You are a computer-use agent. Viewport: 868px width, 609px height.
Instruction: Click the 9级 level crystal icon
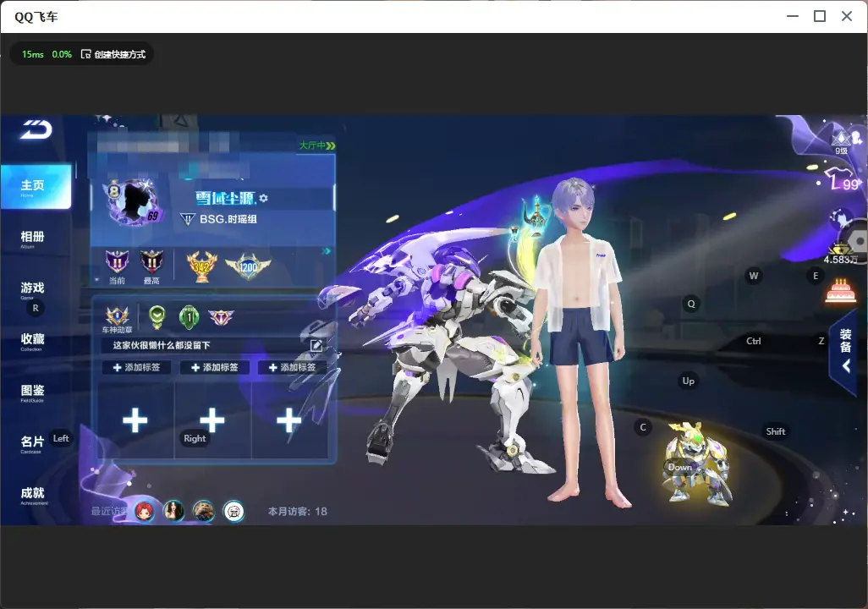[842, 142]
